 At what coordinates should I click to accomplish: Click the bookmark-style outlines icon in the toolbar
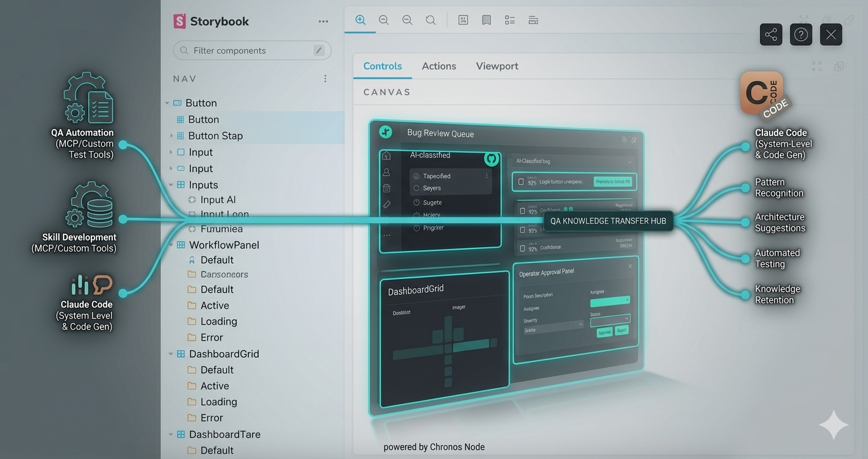[x=486, y=20]
